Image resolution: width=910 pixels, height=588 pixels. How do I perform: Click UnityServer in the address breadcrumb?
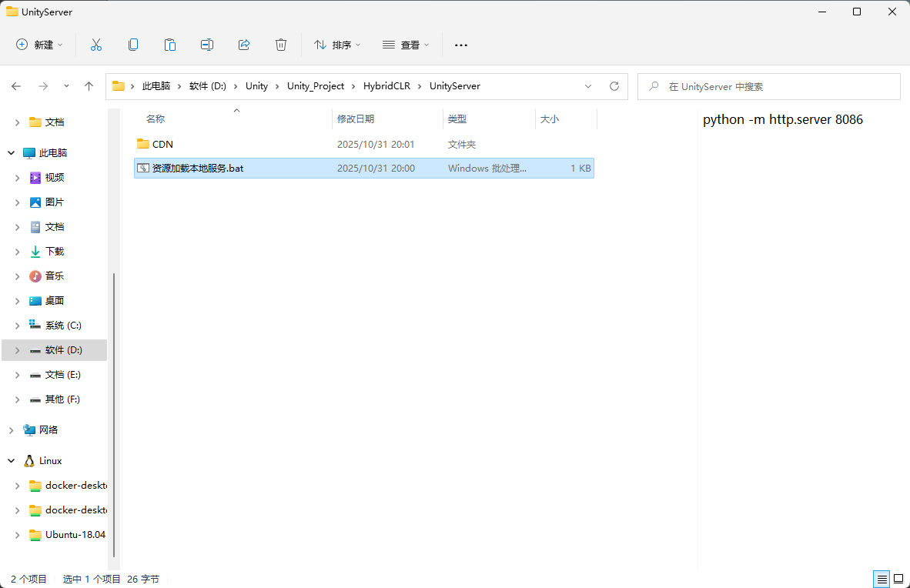[455, 86]
